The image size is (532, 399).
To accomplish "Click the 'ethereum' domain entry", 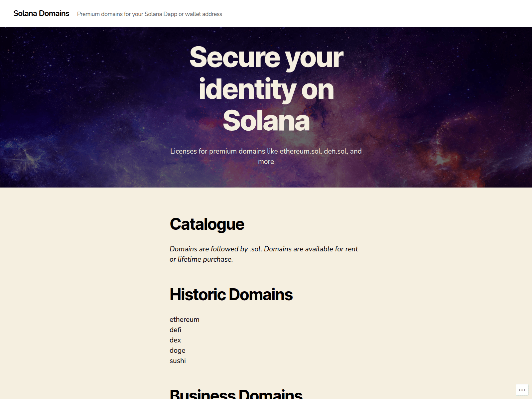I will (185, 320).
